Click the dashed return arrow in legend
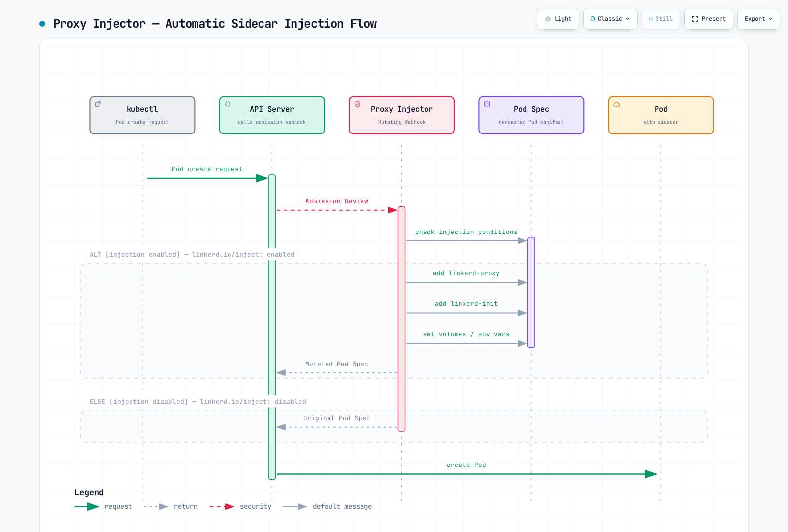788x532 pixels. pyautogui.click(x=156, y=506)
